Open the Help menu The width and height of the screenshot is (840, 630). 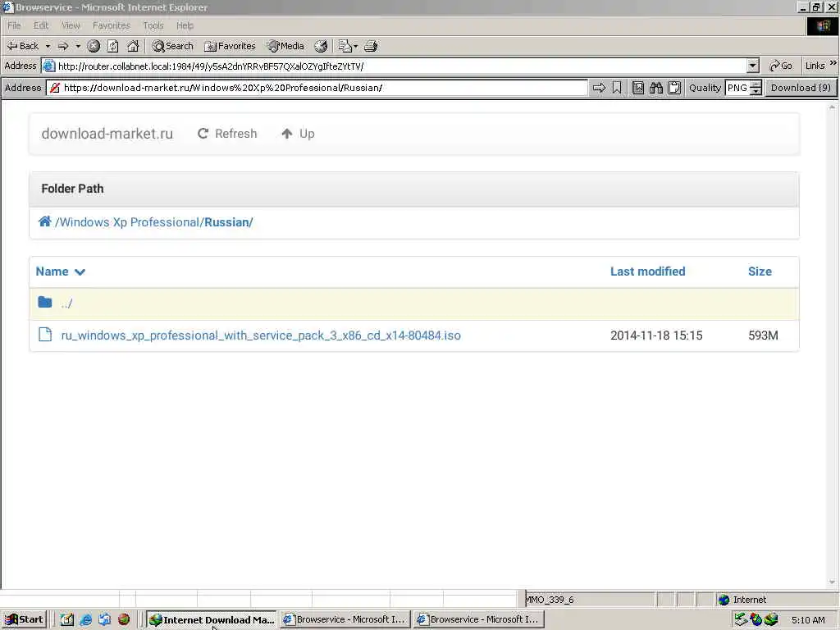click(185, 25)
